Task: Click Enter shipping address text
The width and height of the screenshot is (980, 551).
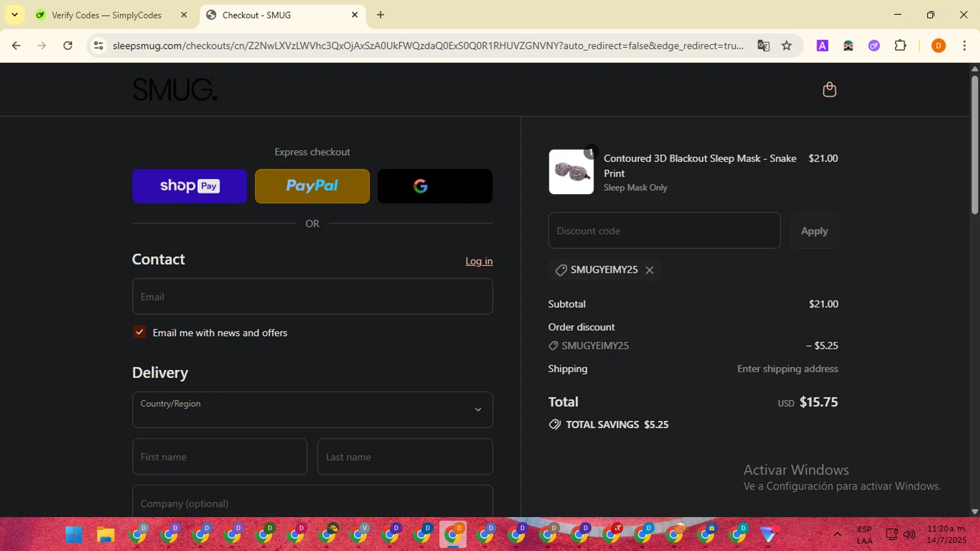Action: (787, 369)
